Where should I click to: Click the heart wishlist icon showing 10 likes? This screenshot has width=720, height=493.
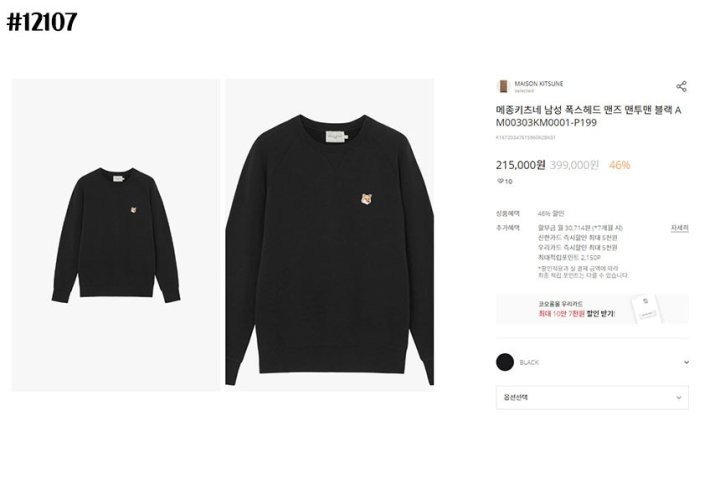click(500, 181)
